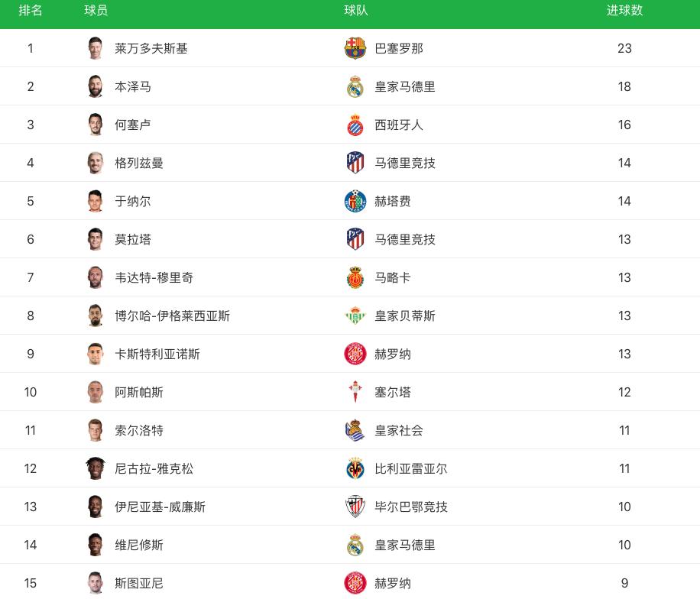The width and height of the screenshot is (700, 599).
Task: Open team link 皇家贝蒂斯
Action: click(x=404, y=316)
